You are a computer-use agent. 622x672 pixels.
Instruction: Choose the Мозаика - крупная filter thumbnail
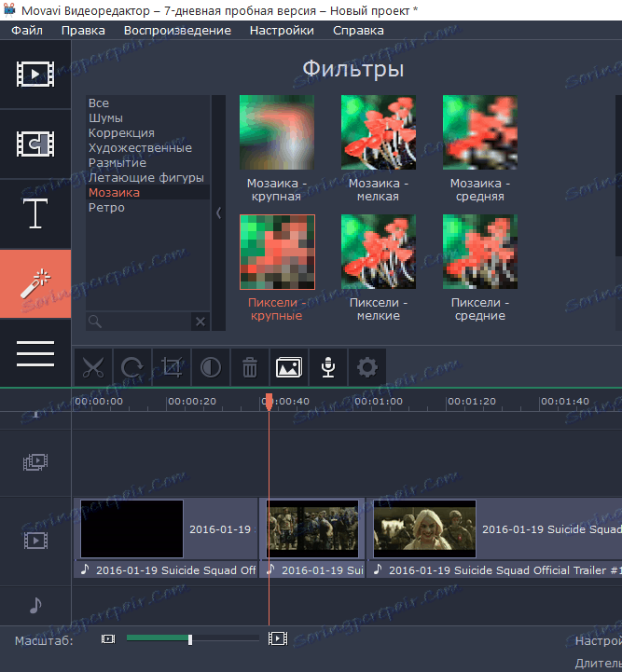pyautogui.click(x=277, y=132)
